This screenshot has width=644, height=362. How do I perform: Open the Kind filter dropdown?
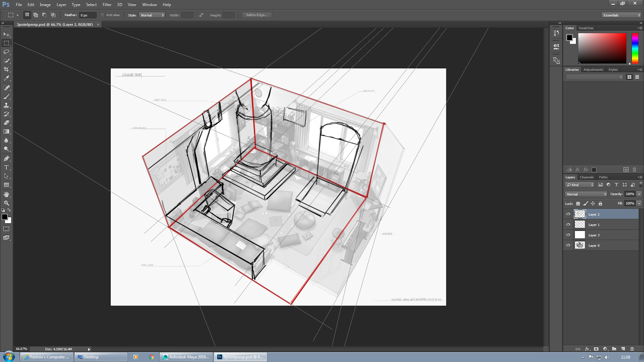point(580,184)
